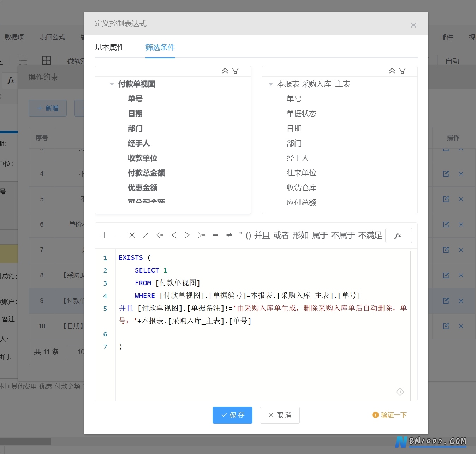The height and width of the screenshot is (454, 476).
Task: Delete row 9 in 操作约束 table
Action: tap(461, 301)
